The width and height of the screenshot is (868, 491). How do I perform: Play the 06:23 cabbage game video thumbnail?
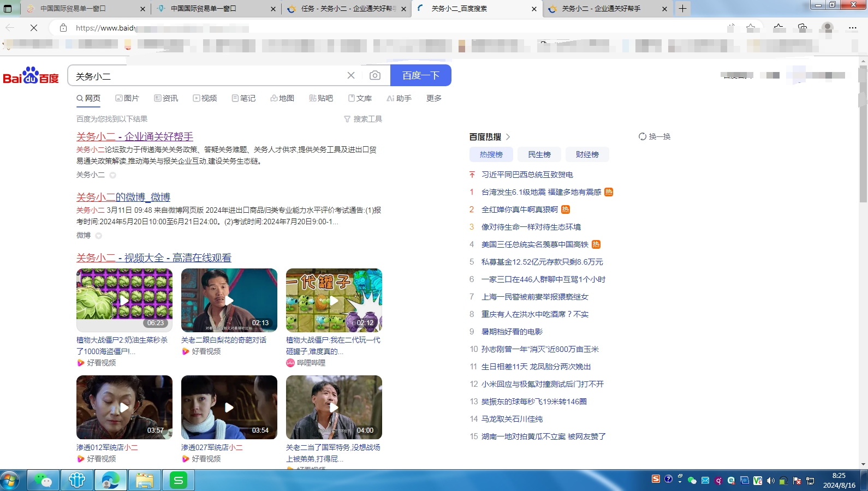(124, 300)
